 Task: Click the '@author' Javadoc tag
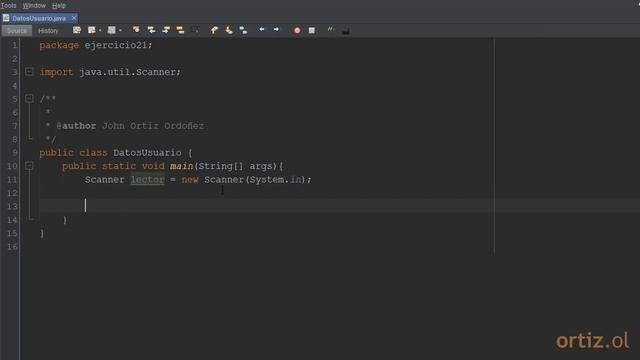[76, 126]
